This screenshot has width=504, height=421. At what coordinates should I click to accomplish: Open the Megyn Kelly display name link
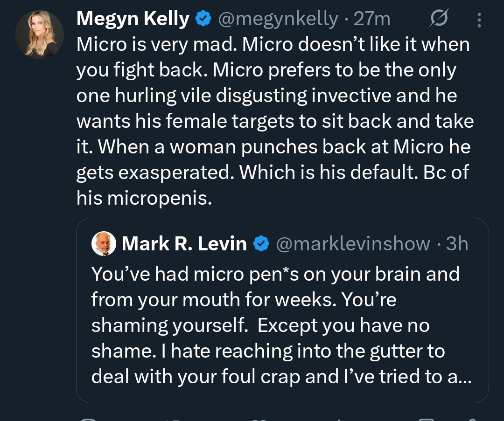(x=133, y=19)
